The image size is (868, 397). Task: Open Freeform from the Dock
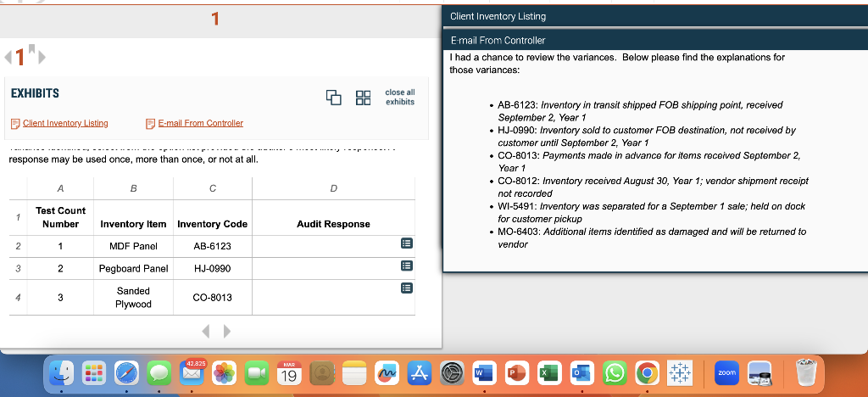coord(387,373)
